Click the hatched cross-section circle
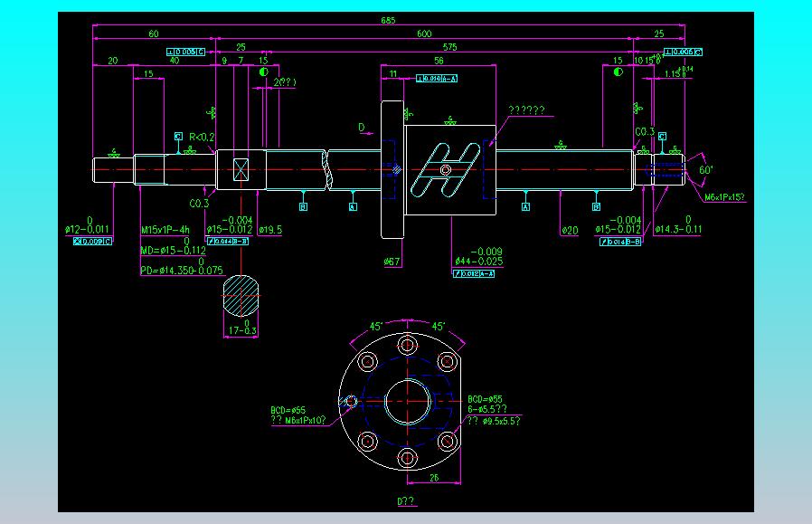 point(241,296)
